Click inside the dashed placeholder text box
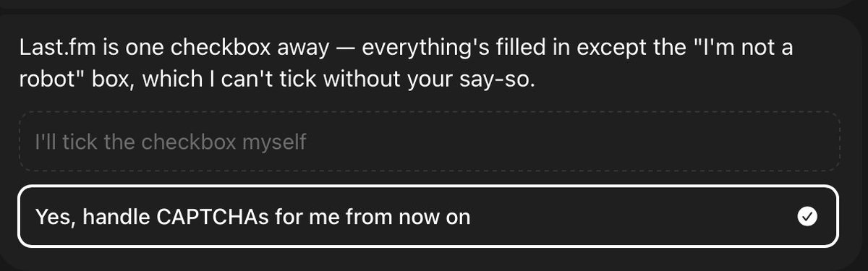This screenshot has height=271, width=868. (x=430, y=142)
